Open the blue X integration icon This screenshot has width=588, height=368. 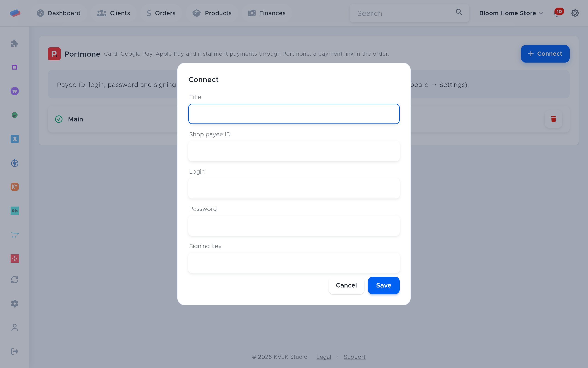click(x=14, y=139)
